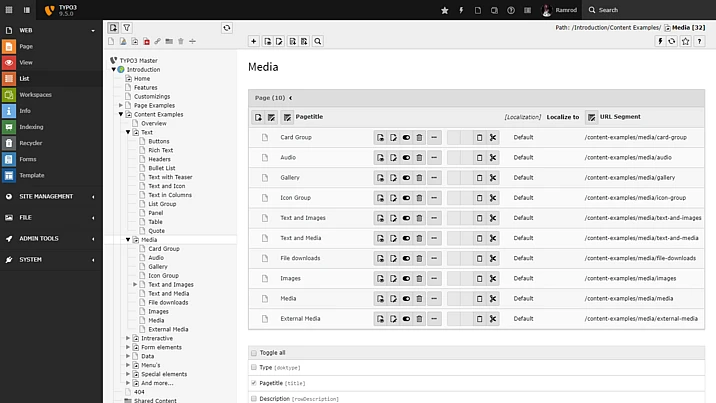Open the Info module
This screenshot has width=716, height=403.
coord(24,110)
